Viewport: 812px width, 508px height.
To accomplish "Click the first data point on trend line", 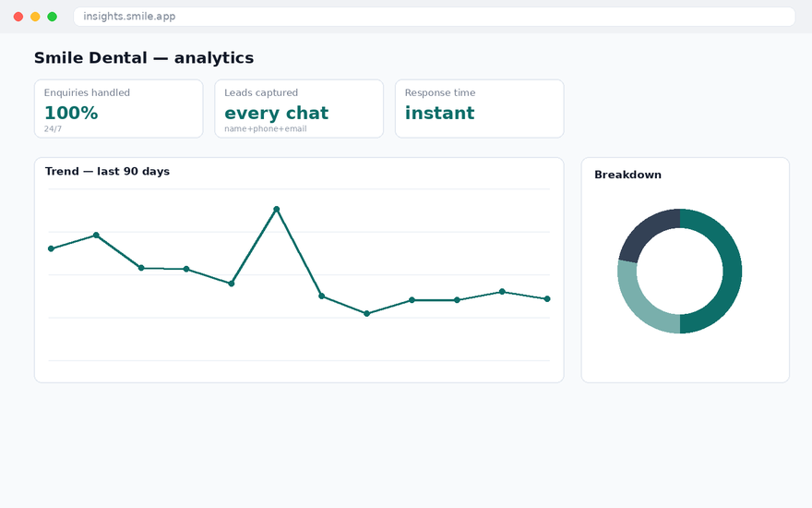I will [x=51, y=248].
